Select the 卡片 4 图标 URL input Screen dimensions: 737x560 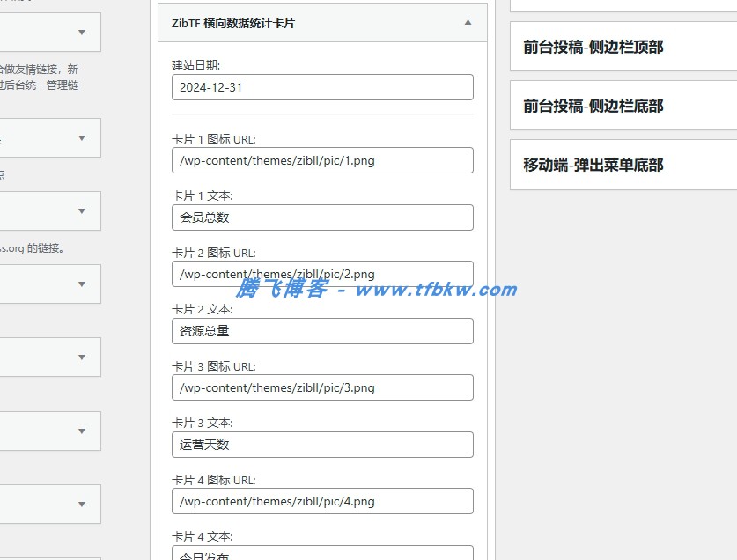[x=321, y=501]
